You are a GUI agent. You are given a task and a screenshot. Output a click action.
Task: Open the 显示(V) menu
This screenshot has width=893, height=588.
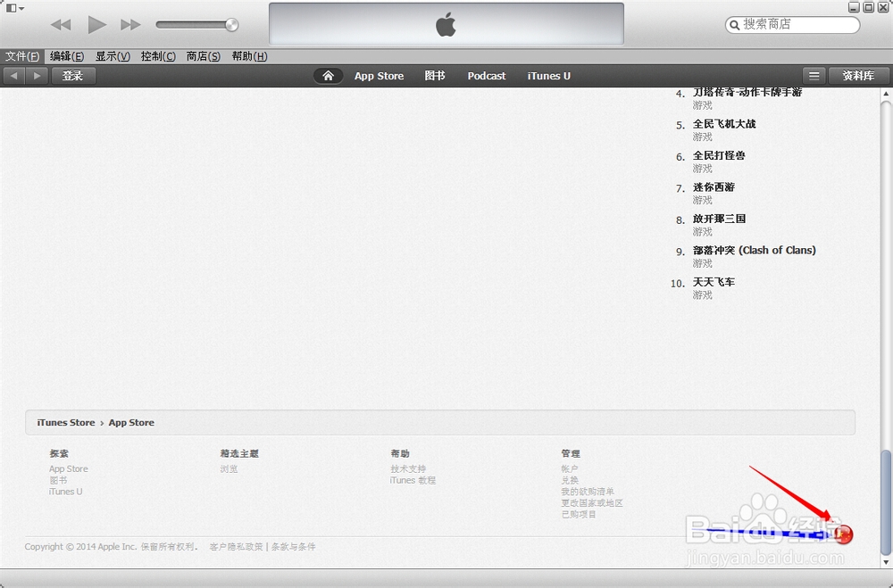pyautogui.click(x=113, y=56)
